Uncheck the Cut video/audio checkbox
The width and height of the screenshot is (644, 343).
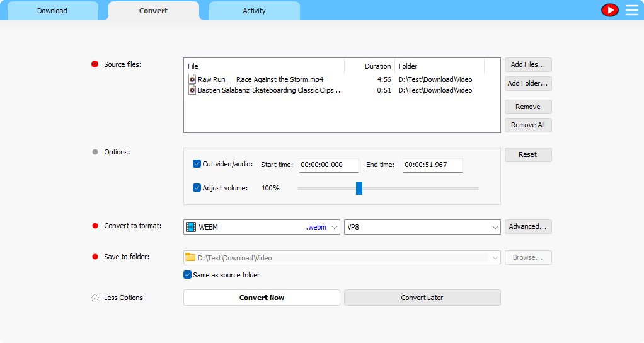197,164
